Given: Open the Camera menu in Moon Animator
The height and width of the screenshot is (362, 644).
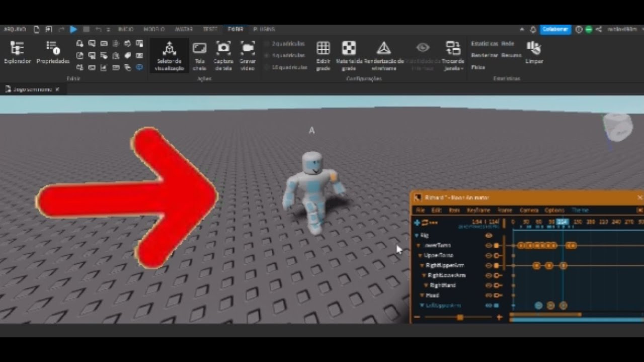Looking at the screenshot, I should coord(529,210).
